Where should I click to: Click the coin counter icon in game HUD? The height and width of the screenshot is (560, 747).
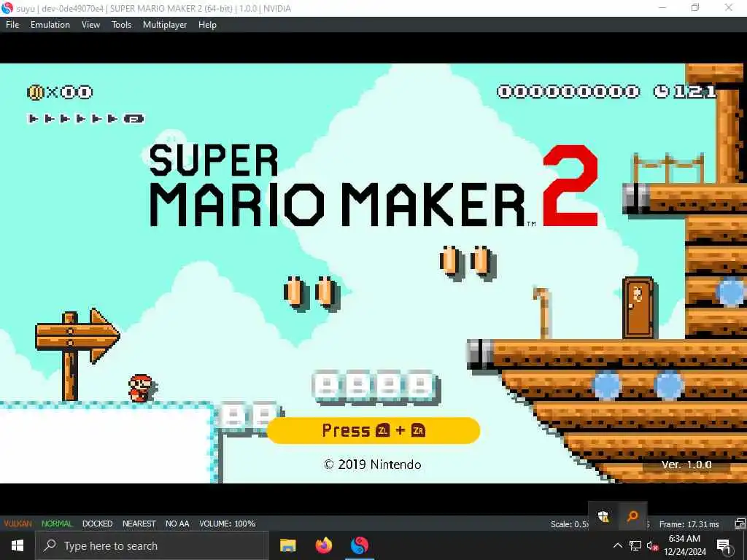[36, 92]
